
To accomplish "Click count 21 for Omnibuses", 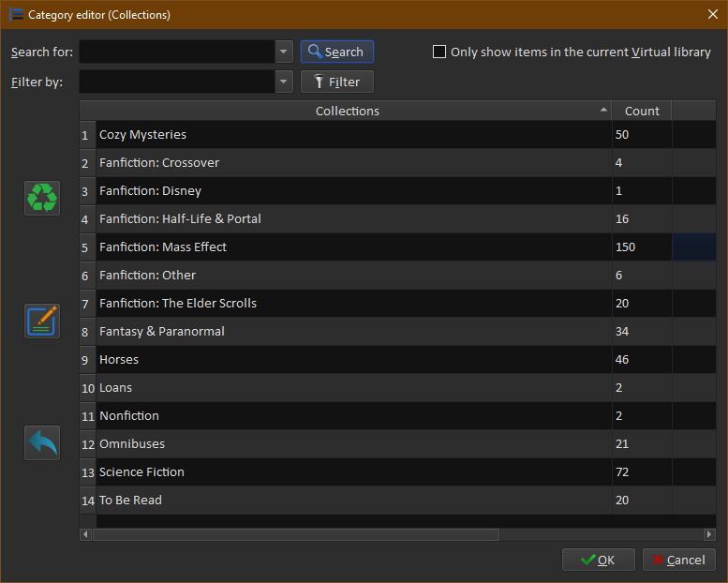I will 642,443.
